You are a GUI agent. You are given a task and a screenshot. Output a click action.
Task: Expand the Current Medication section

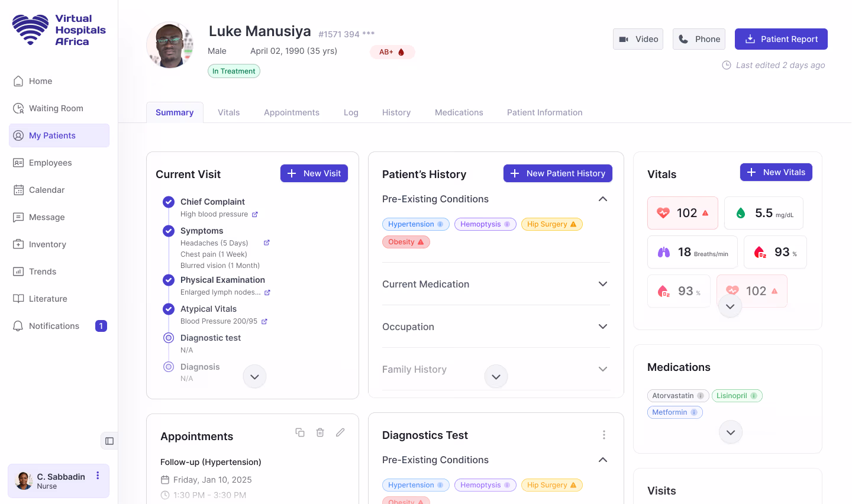pos(602,284)
